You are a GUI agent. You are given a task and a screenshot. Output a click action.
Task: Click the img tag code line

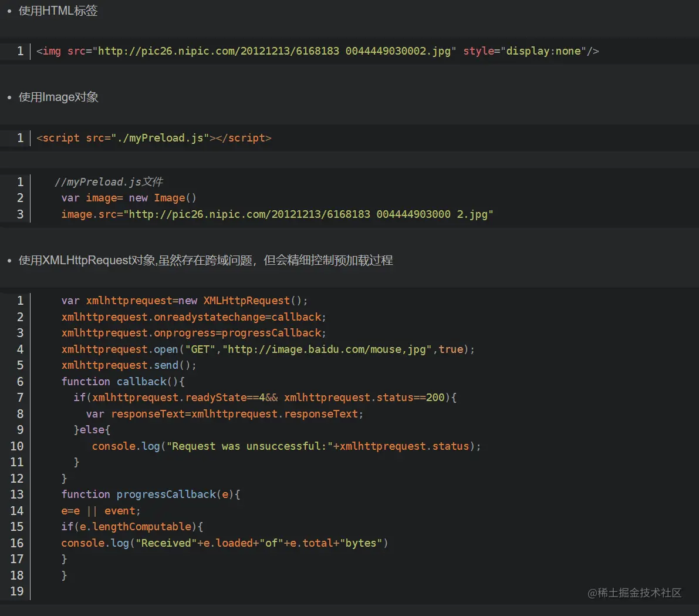pos(318,51)
